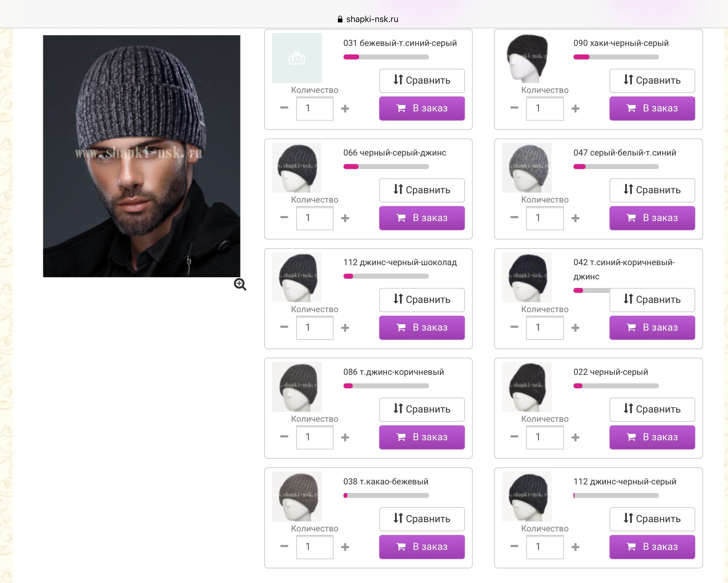The width and height of the screenshot is (728, 583).
Task: Add 112 джинс-черный-шоколад to order
Action: pos(422,327)
